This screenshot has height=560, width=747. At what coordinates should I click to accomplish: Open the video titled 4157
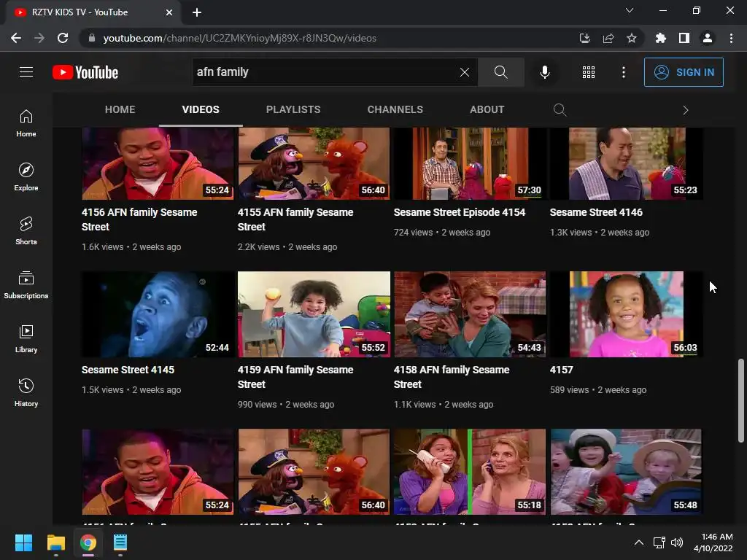pyautogui.click(x=561, y=370)
